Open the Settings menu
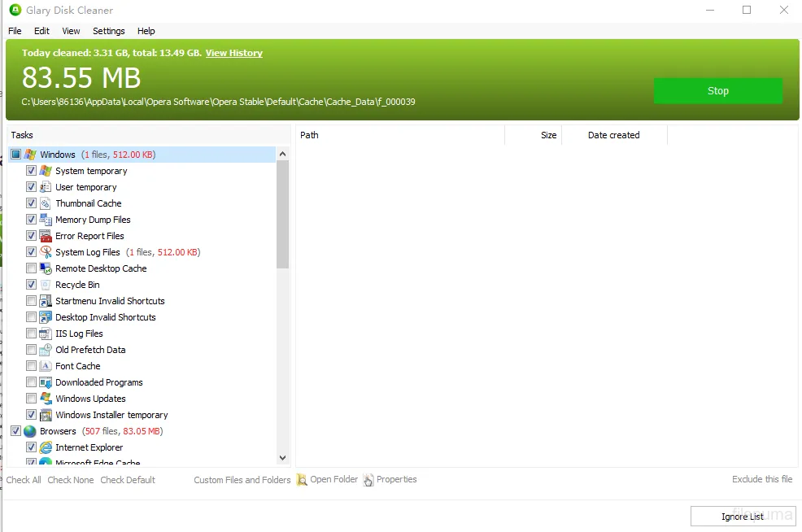Screen dimensions: 802x532 (108, 31)
